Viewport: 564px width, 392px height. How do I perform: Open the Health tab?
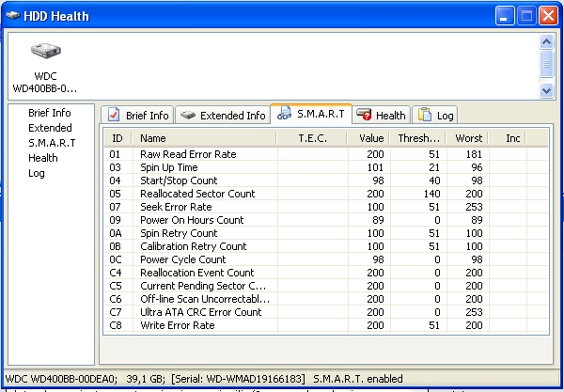(x=381, y=115)
